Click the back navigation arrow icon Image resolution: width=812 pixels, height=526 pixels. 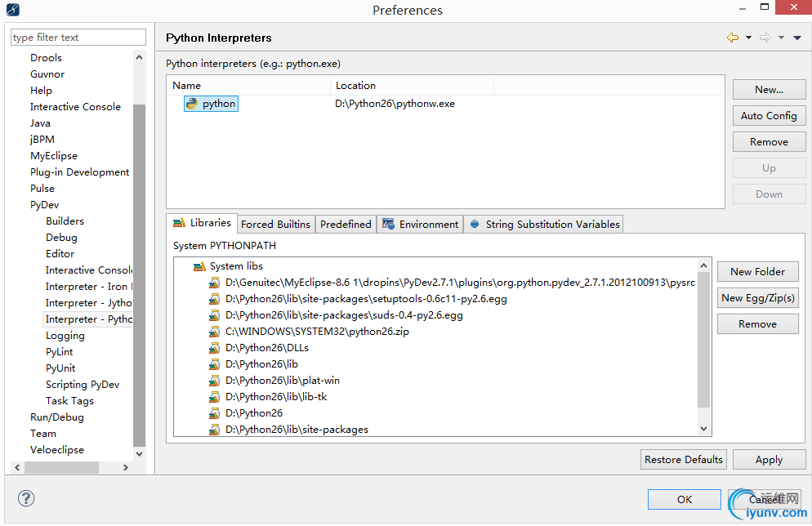[x=733, y=38]
